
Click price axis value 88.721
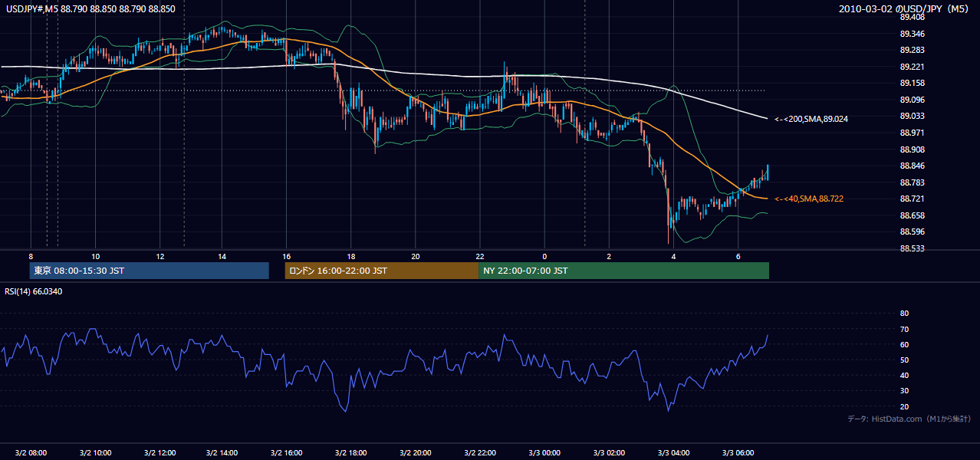coord(913,199)
